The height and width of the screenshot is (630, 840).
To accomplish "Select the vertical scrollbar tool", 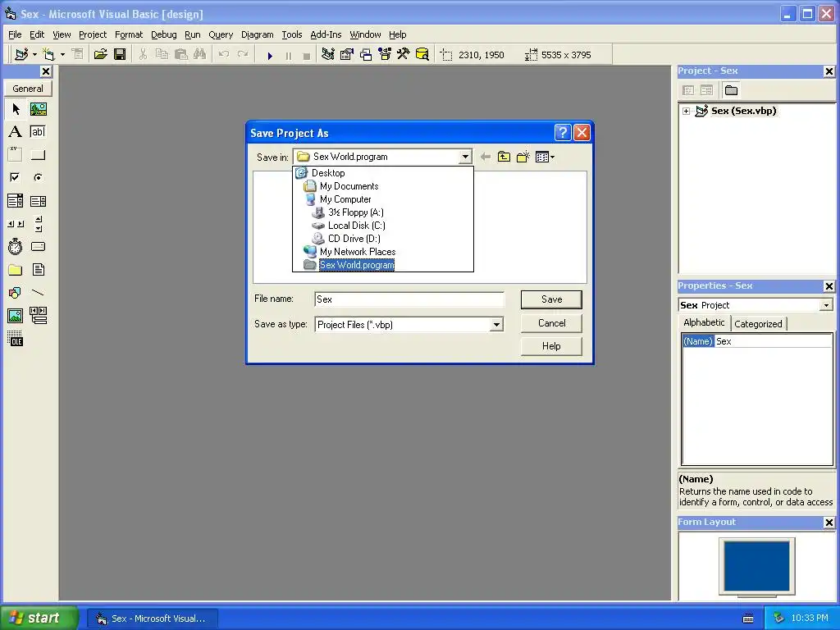I will 38,224.
